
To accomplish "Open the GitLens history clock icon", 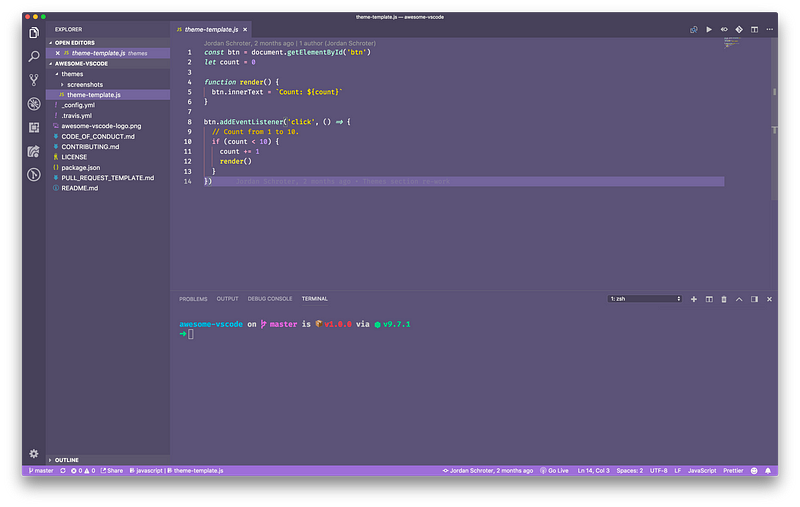I will point(34,174).
